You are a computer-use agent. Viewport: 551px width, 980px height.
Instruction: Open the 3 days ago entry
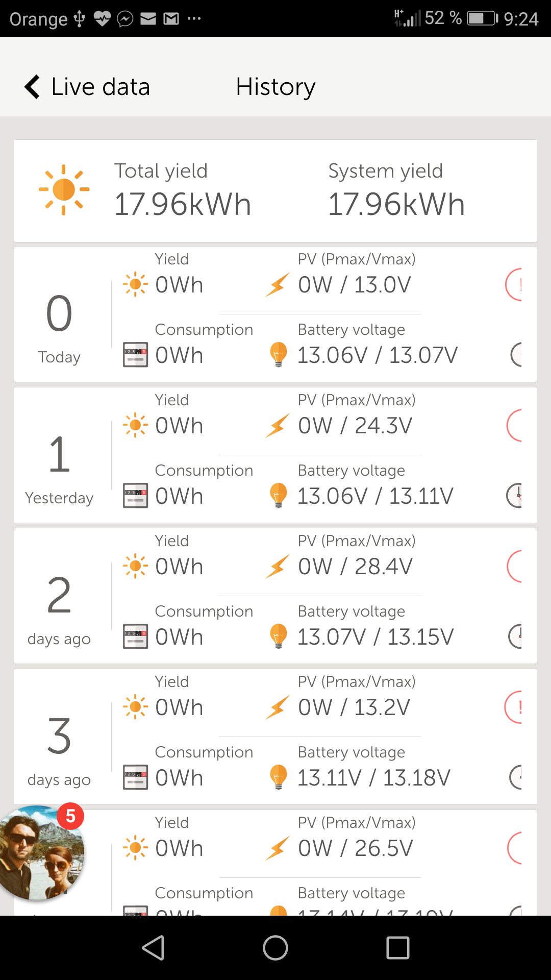click(x=59, y=748)
